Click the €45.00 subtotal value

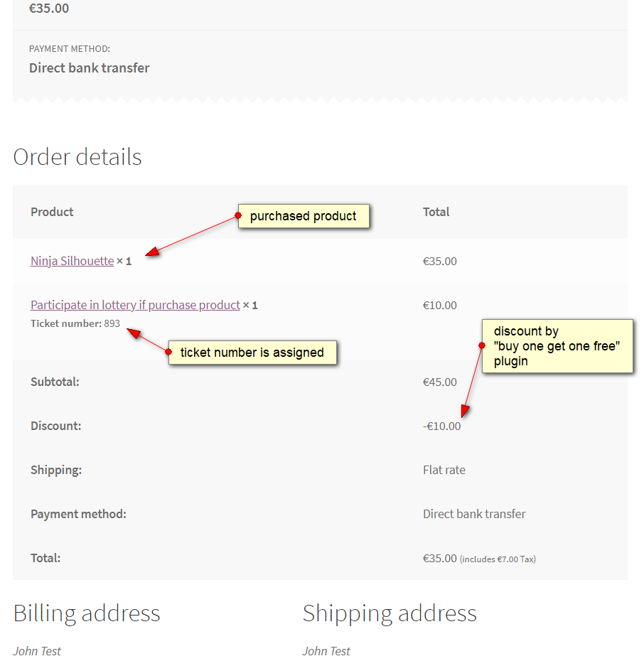[x=439, y=382]
